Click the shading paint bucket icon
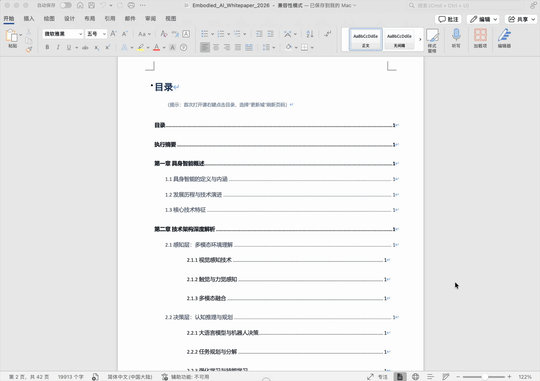Screen dimensions: 540x381 tap(289, 47)
